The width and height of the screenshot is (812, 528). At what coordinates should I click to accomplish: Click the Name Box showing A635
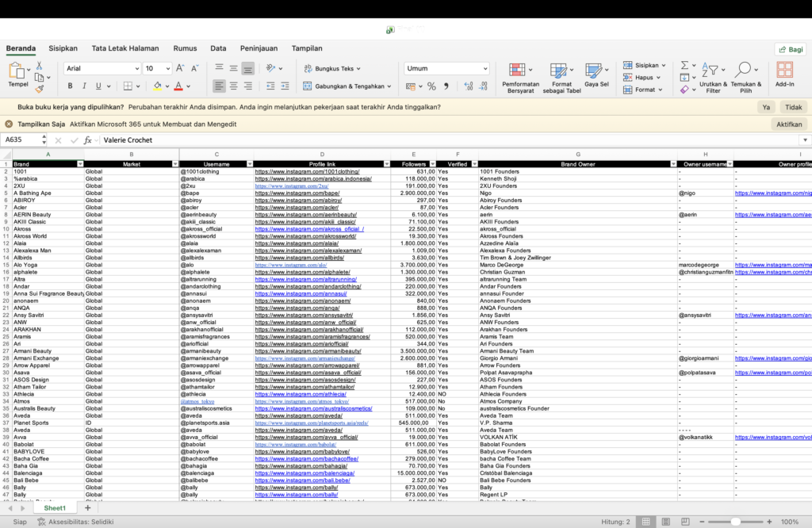[24, 140]
